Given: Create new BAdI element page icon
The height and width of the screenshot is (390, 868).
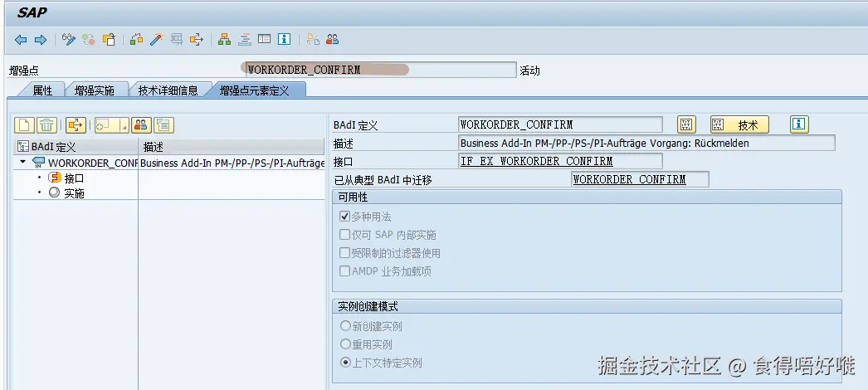Looking at the screenshot, I should coord(25,125).
